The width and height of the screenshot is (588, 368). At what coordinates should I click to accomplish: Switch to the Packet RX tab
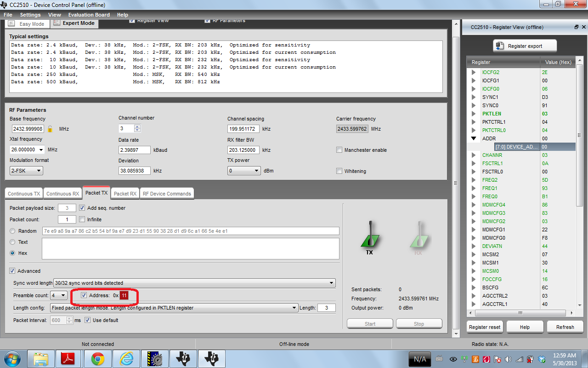click(124, 193)
